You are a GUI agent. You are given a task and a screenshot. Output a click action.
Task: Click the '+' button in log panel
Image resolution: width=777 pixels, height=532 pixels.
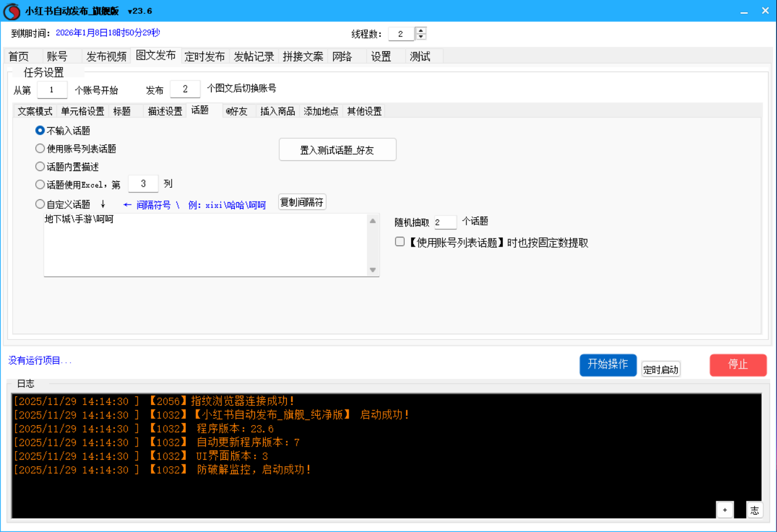point(724,509)
